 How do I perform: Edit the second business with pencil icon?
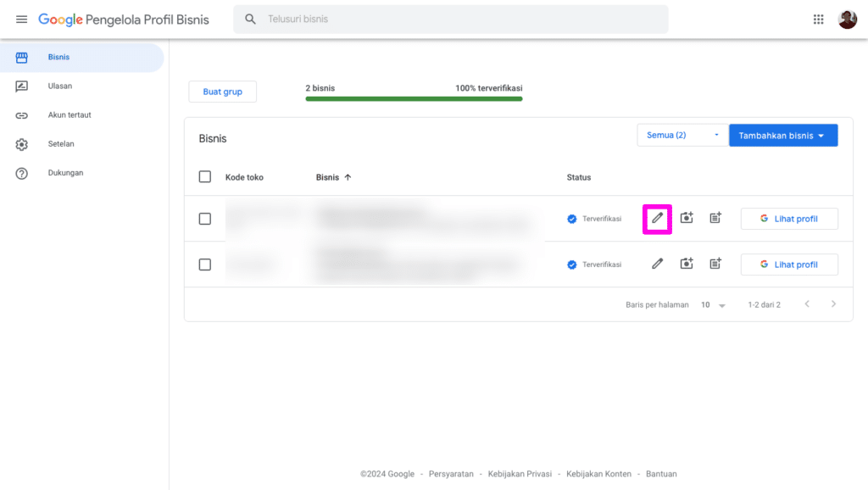(x=657, y=264)
